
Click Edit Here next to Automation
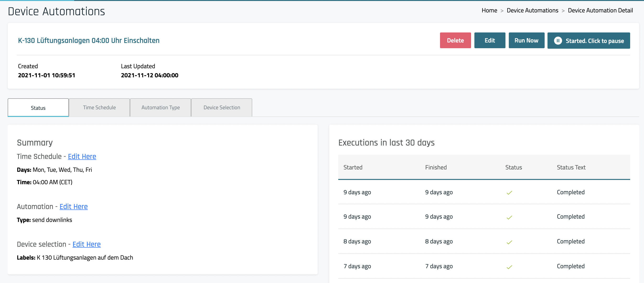74,207
